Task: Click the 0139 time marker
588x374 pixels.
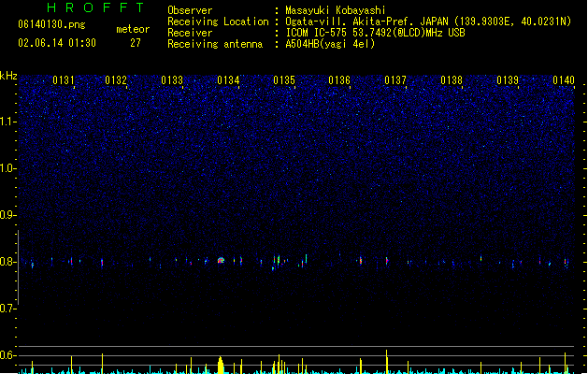Action: pos(508,80)
